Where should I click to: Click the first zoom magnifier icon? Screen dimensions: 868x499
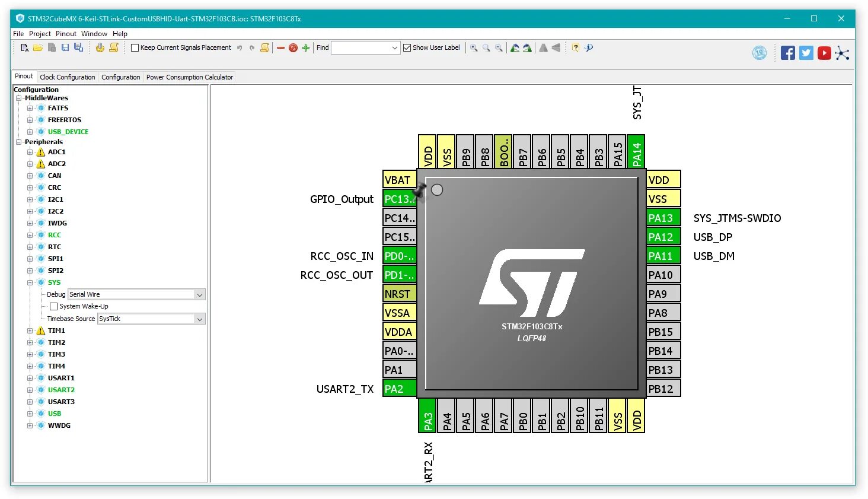(474, 47)
